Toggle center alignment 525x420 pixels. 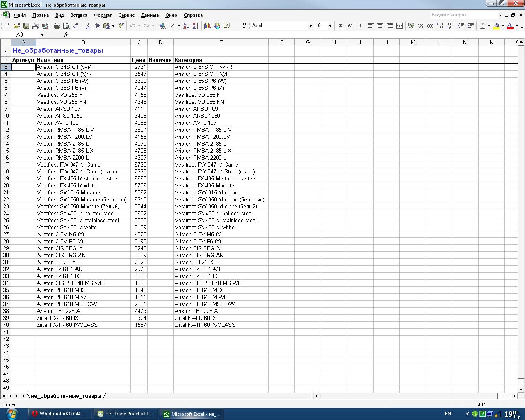pos(380,26)
